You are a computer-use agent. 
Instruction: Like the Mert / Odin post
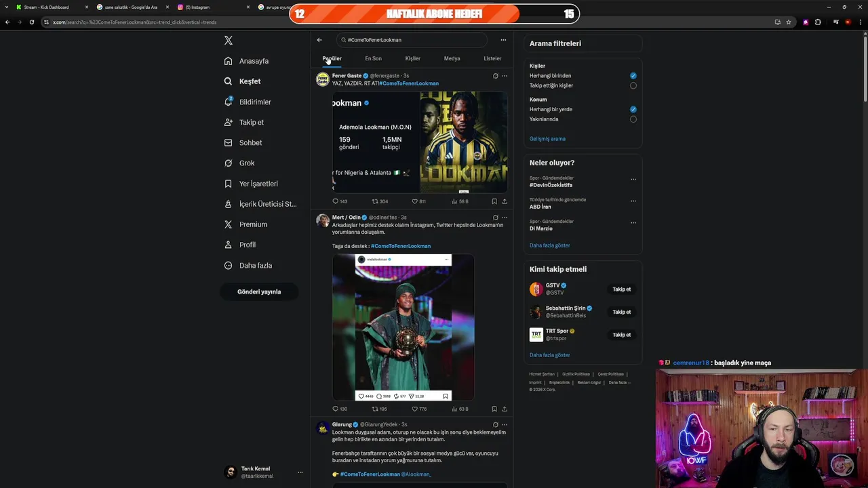point(419,409)
